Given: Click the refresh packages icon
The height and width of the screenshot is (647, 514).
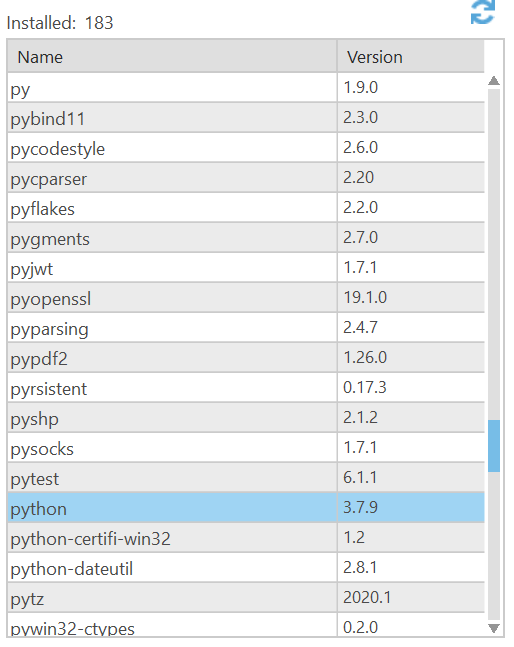Looking at the screenshot, I should click(x=482, y=12).
